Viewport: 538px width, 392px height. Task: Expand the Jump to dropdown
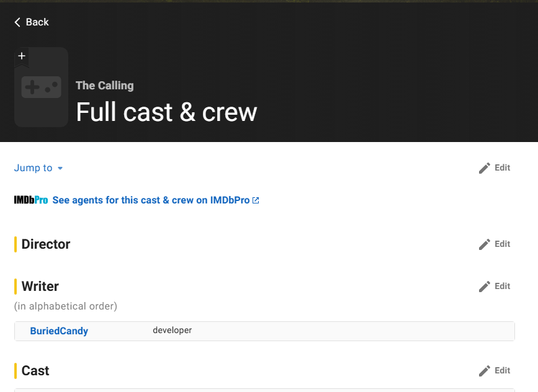(38, 168)
